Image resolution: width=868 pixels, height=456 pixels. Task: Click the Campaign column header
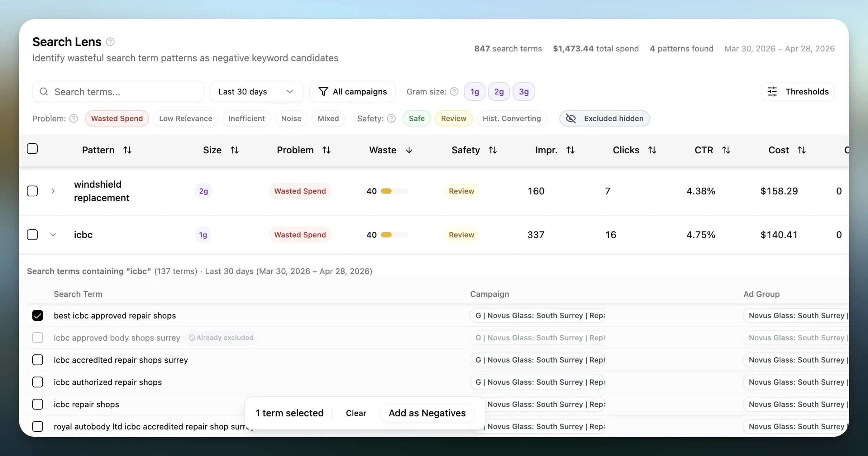pos(490,294)
